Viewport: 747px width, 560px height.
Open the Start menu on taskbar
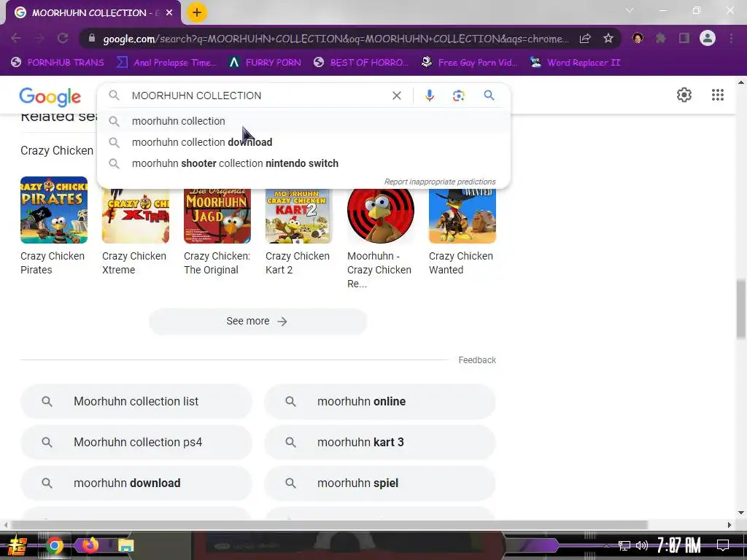(x=18, y=545)
